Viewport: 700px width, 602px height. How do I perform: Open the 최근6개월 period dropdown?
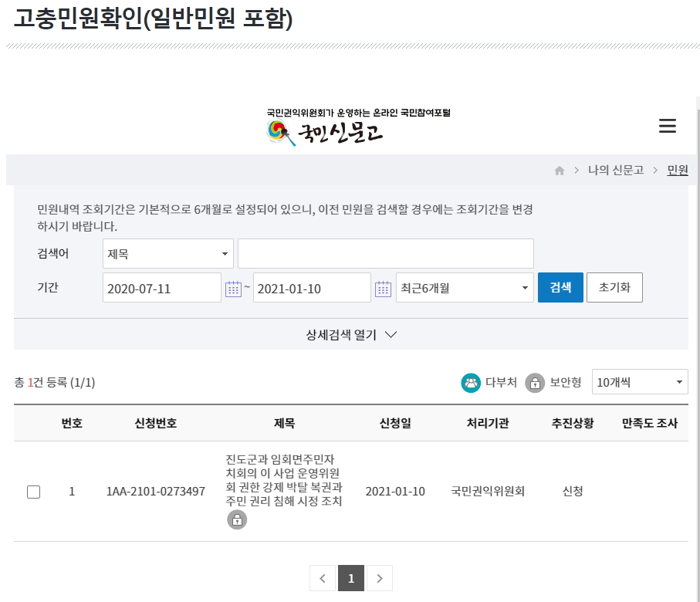464,288
